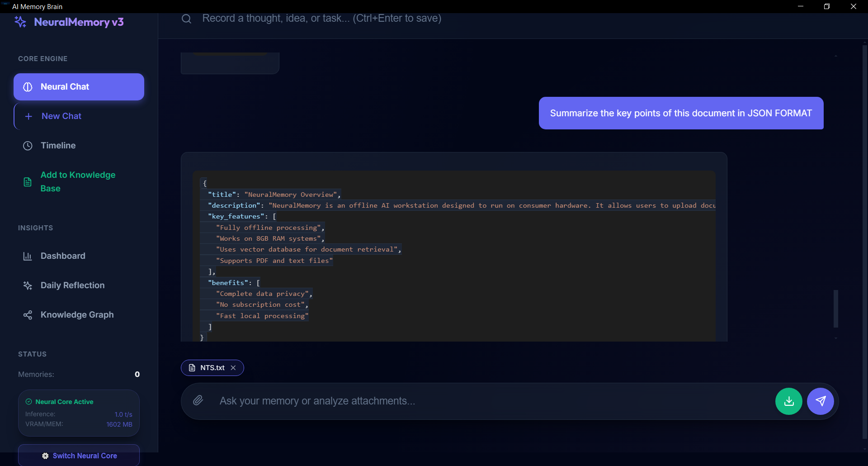Click the Timeline clock icon
The width and height of the screenshot is (868, 466).
pyautogui.click(x=28, y=146)
